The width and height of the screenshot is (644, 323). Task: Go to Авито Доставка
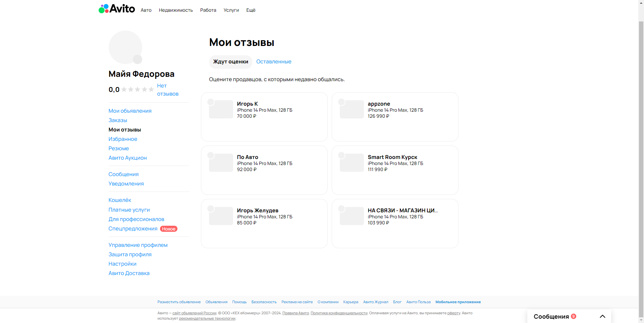click(x=129, y=273)
